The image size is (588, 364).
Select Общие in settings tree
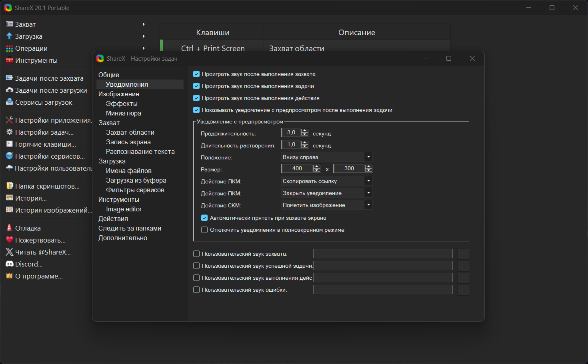109,75
